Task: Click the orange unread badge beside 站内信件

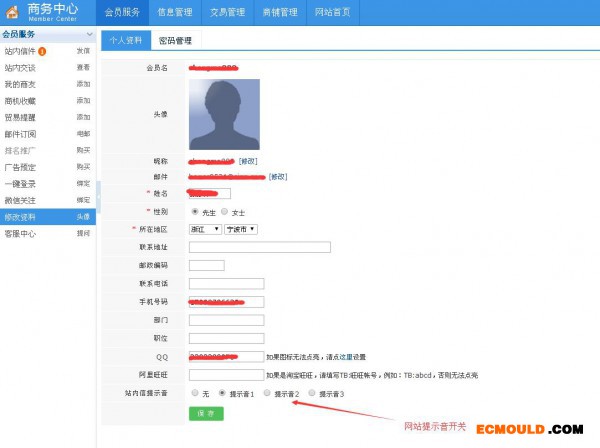Action: click(x=42, y=50)
